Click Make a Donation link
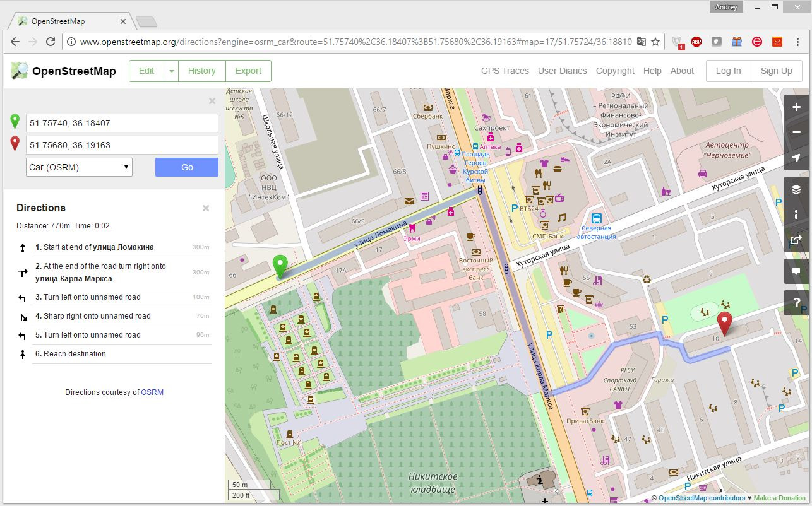This screenshot has width=812, height=506. coord(780,498)
